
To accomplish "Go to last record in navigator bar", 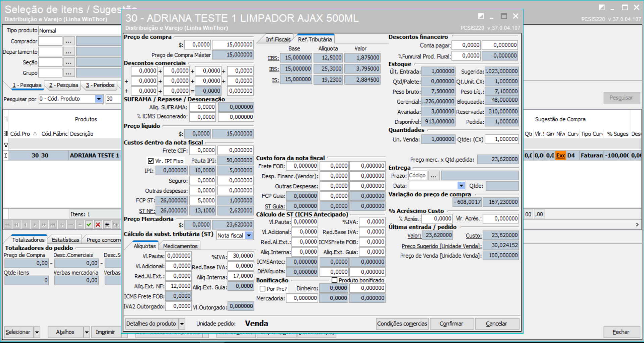I will 53,225.
